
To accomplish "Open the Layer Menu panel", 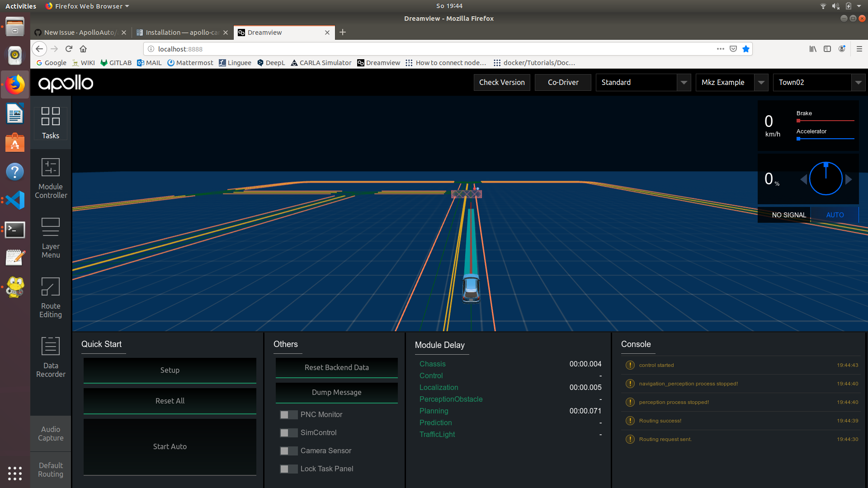I will click(x=51, y=238).
